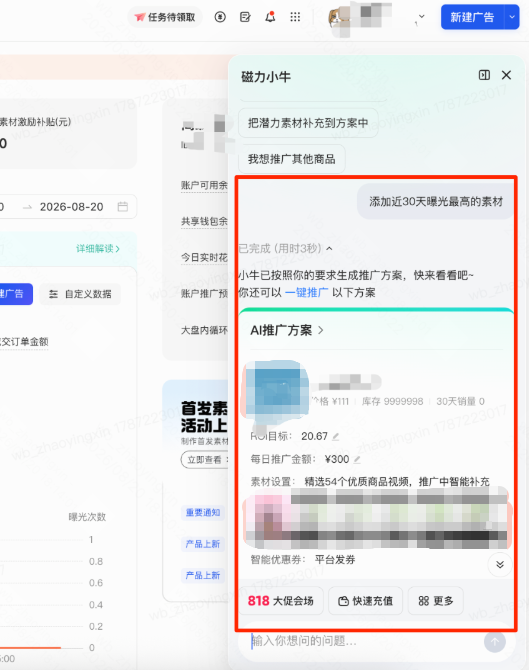Click the 快速充值 button

tap(366, 601)
